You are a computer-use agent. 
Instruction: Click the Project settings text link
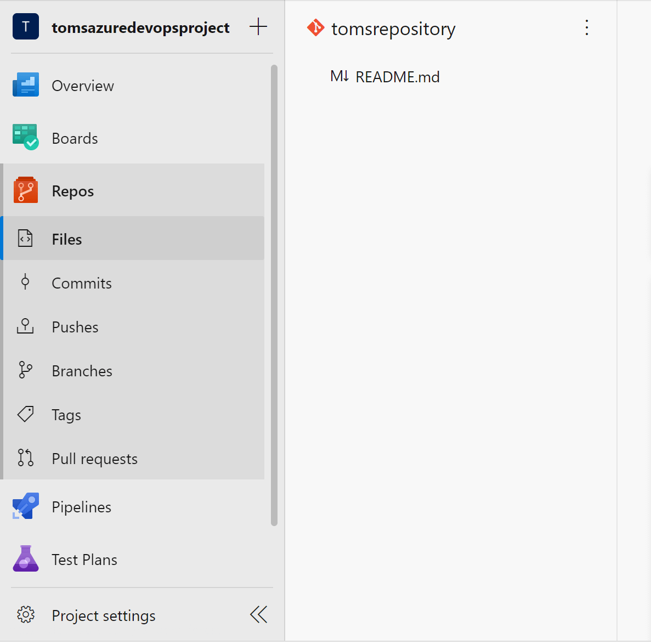click(104, 615)
